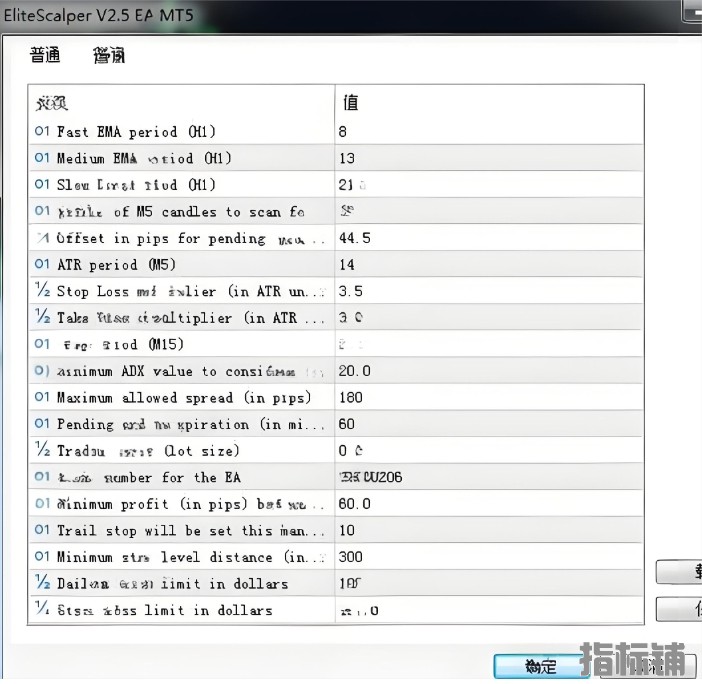The width and height of the screenshot is (702, 684).
Task: Click the upper partially visible side button
Action: click(680, 571)
